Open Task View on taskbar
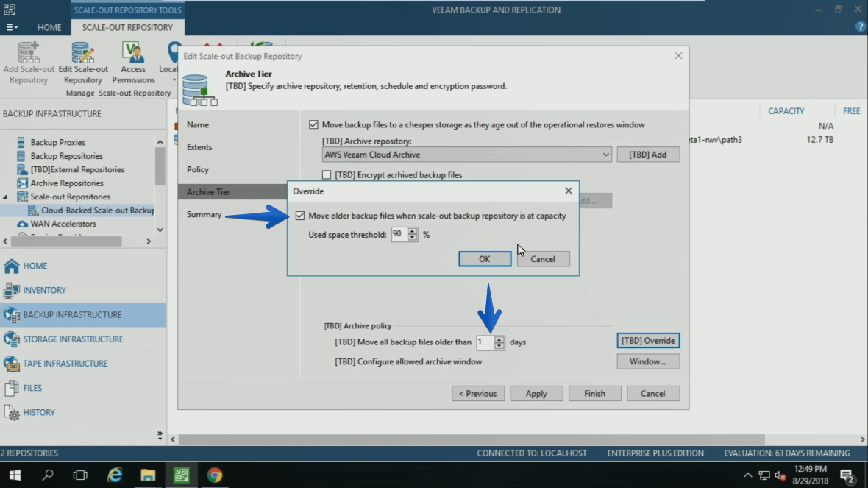 [x=80, y=475]
